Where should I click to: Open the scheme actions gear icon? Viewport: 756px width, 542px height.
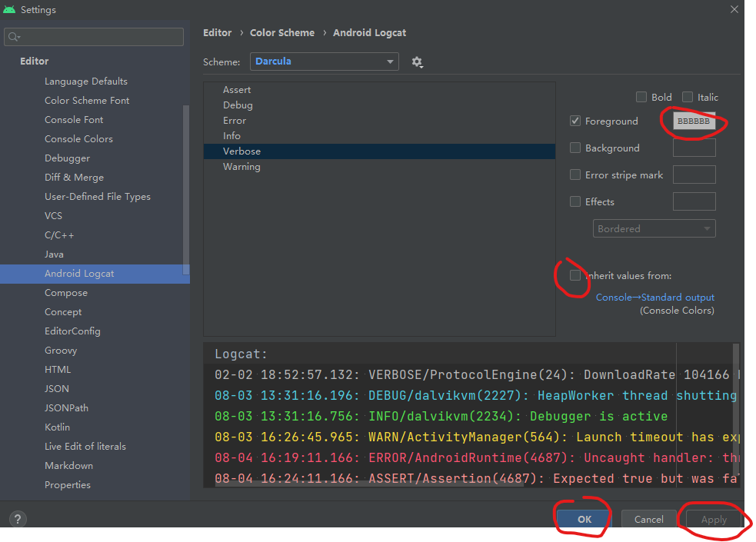[x=417, y=62]
